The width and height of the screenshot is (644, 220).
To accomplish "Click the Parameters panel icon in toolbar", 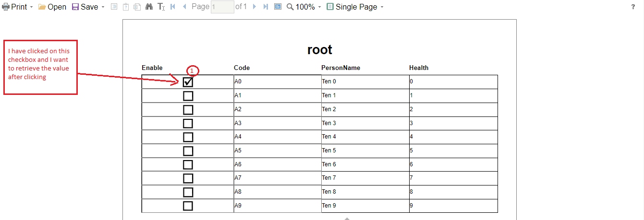I will [x=126, y=7].
